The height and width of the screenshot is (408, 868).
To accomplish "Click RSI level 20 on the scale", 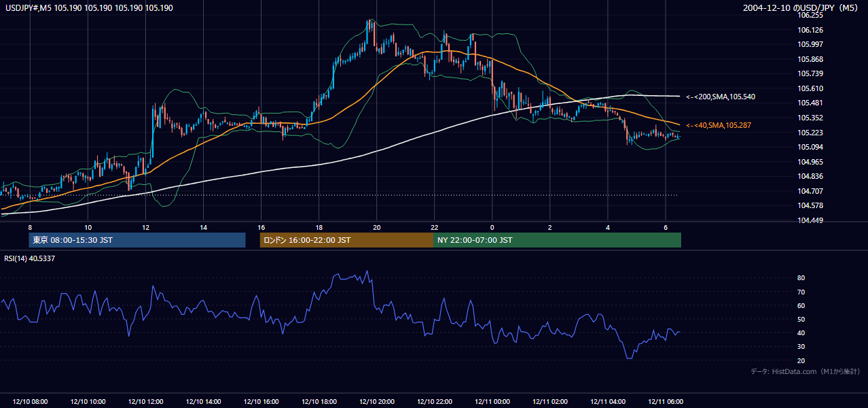I will [x=801, y=360].
